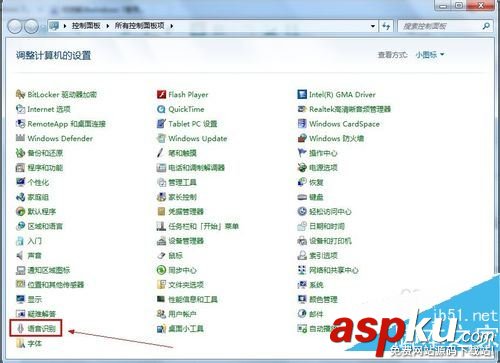Open 入门 link
This screenshot has width=500, height=363.
pos(35,241)
